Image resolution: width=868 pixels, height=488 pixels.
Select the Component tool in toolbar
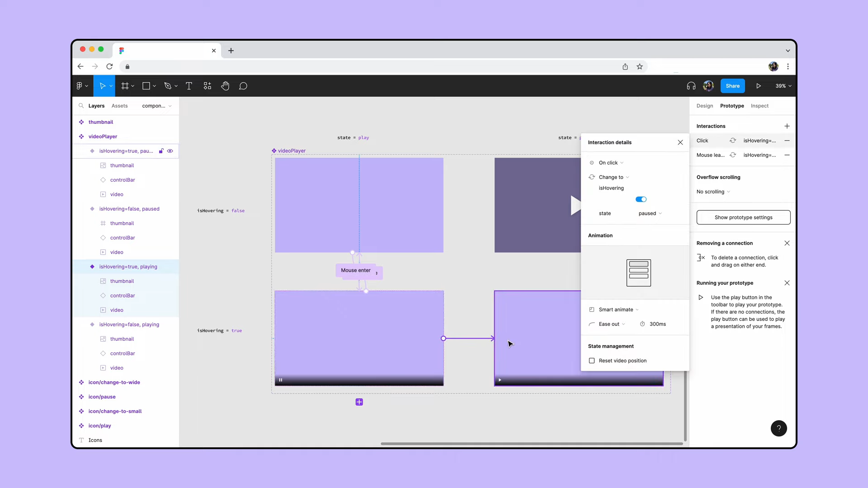pos(208,86)
